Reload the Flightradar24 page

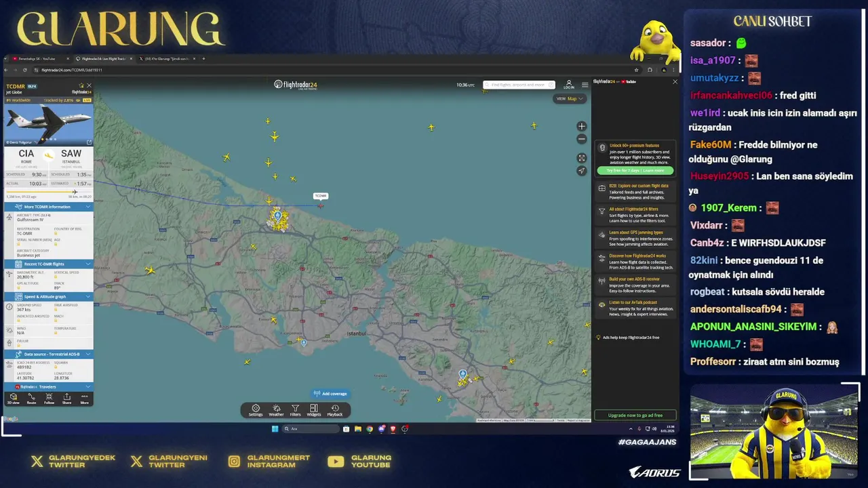click(25, 70)
